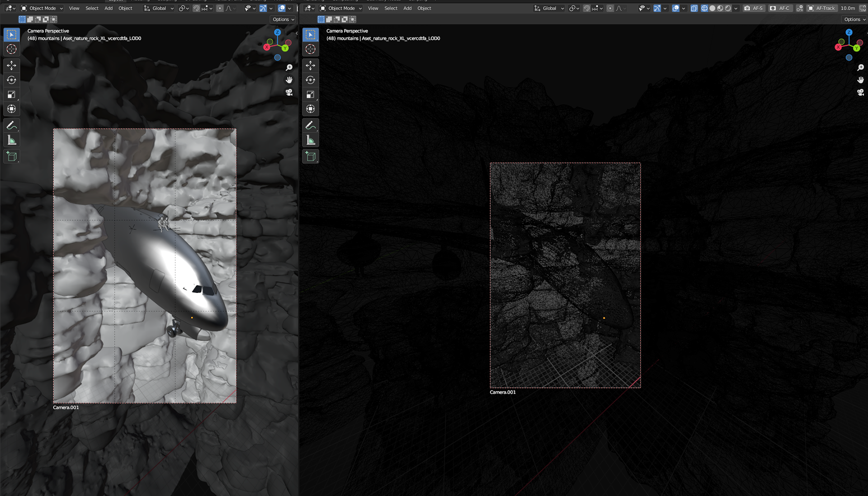Screen dimensions: 868x496
Task: Switch right viewport to solid shading
Action: click(712, 8)
